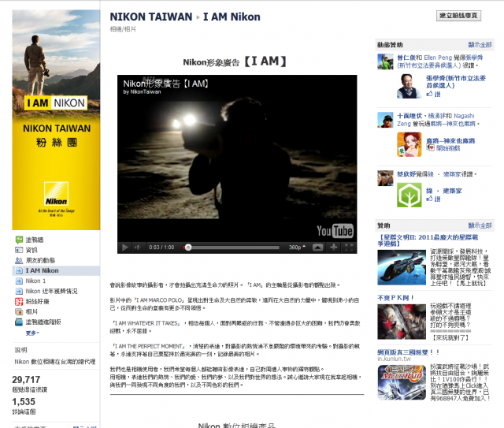The width and height of the screenshot is (504, 428).
Task: Open the NikonTaiwan channel link in video
Action: [146, 91]
